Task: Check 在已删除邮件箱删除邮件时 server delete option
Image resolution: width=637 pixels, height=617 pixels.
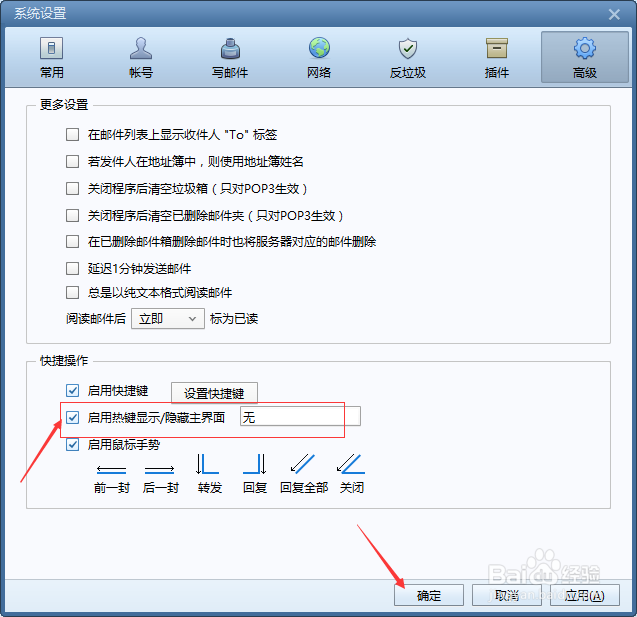Action: click(x=72, y=242)
